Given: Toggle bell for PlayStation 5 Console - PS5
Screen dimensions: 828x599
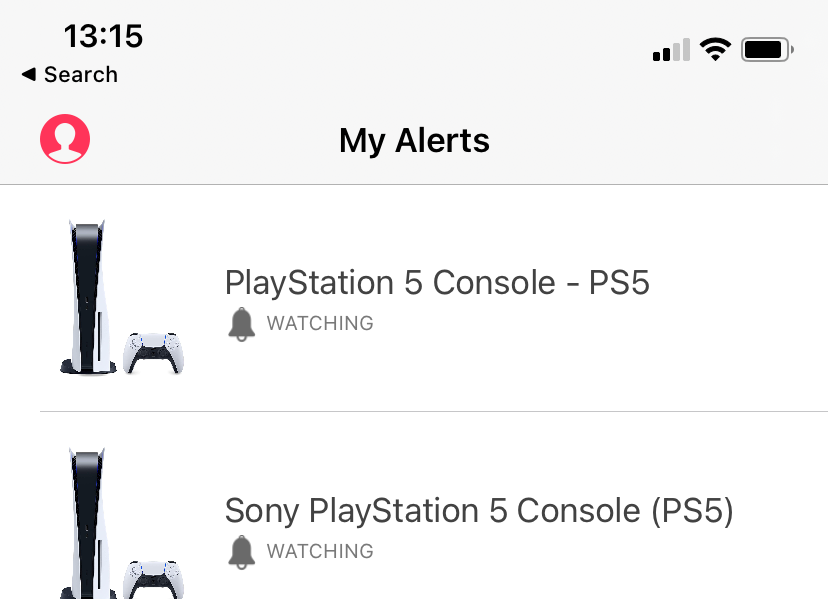Looking at the screenshot, I should [241, 324].
